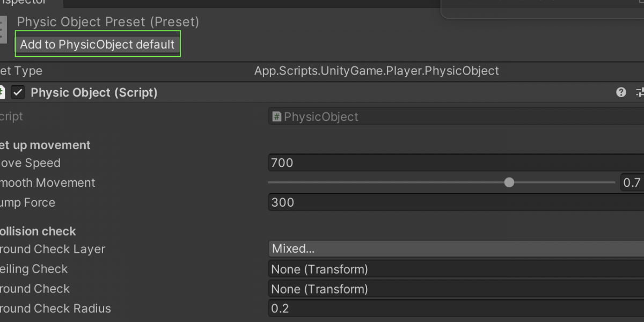Click the Move Speed value field
The image size is (644, 322).
(x=456, y=163)
